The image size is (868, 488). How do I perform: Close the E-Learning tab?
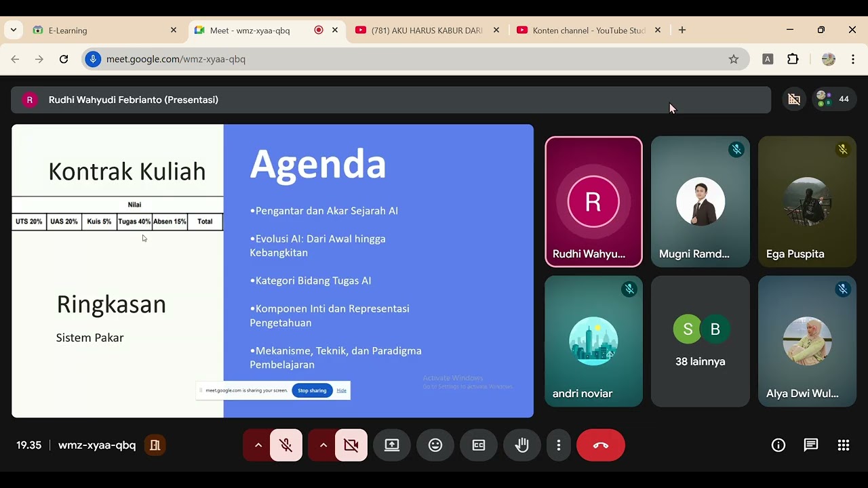pyautogui.click(x=174, y=30)
